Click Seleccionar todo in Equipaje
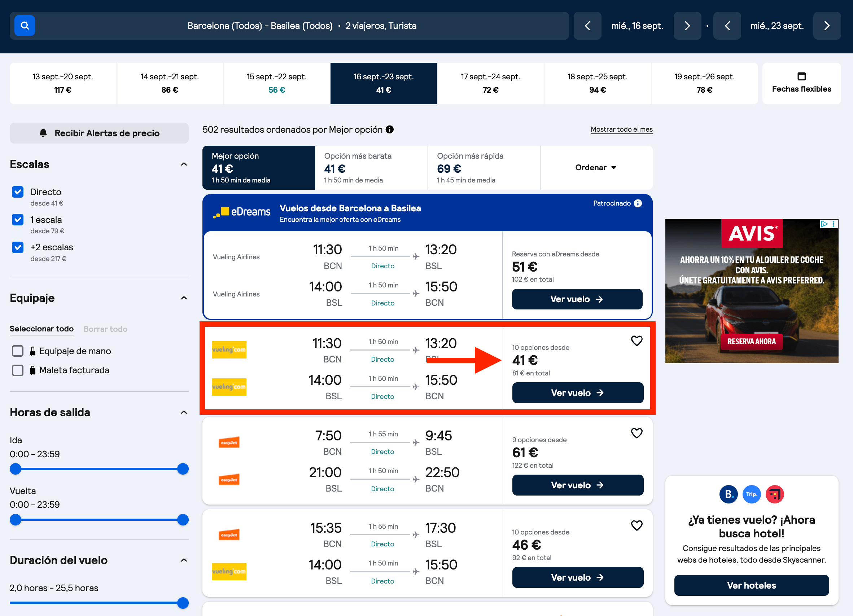 42,329
